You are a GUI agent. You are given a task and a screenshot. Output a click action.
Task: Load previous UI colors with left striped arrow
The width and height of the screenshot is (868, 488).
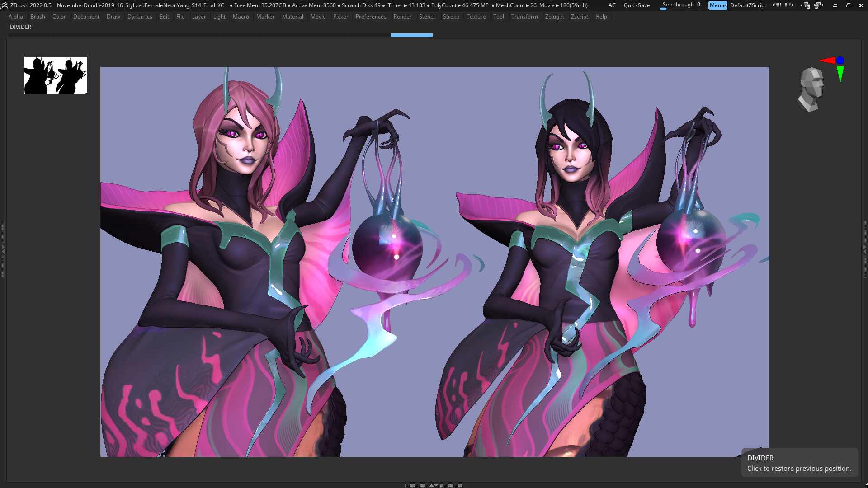[x=776, y=5]
